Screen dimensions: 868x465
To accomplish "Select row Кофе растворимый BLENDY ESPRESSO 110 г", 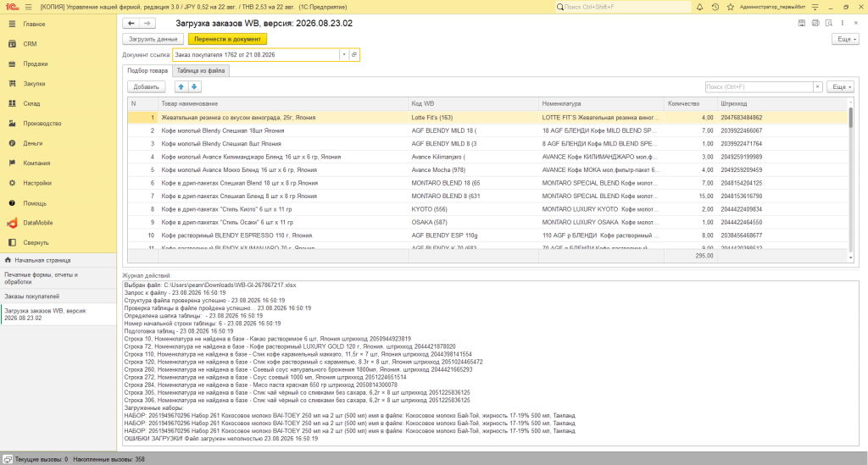I will pos(487,235).
